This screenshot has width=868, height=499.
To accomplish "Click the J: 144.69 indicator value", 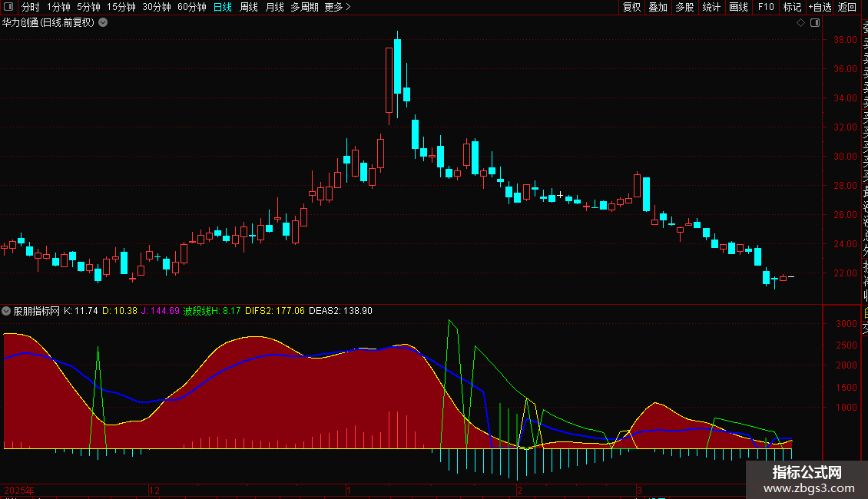I will (x=161, y=311).
